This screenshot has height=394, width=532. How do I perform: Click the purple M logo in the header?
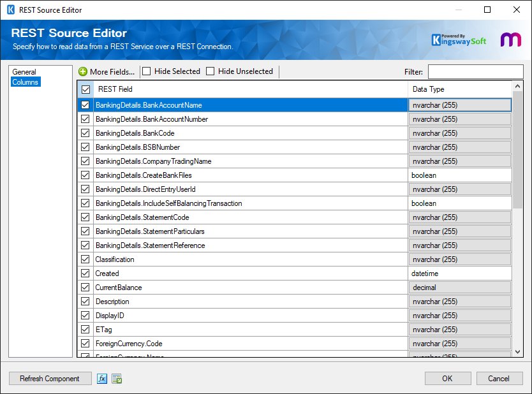tap(510, 40)
